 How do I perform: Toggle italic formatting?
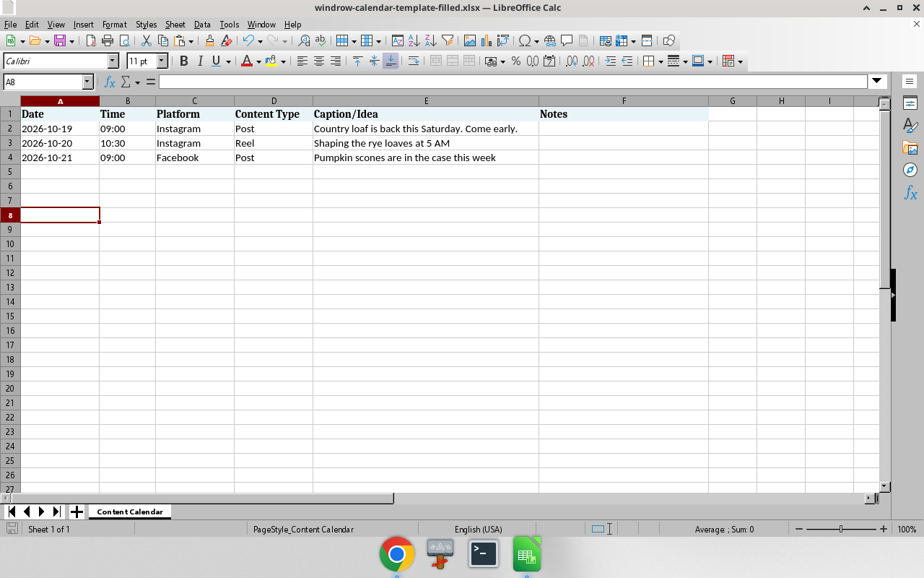click(x=200, y=61)
